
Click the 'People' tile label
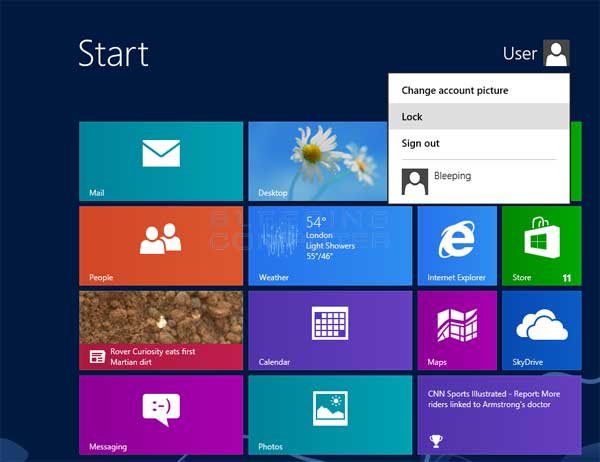point(101,278)
